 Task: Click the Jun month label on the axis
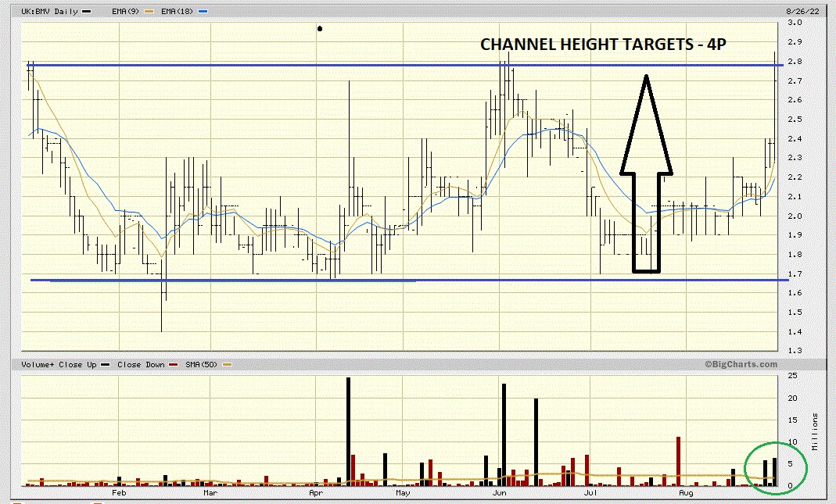tap(499, 493)
